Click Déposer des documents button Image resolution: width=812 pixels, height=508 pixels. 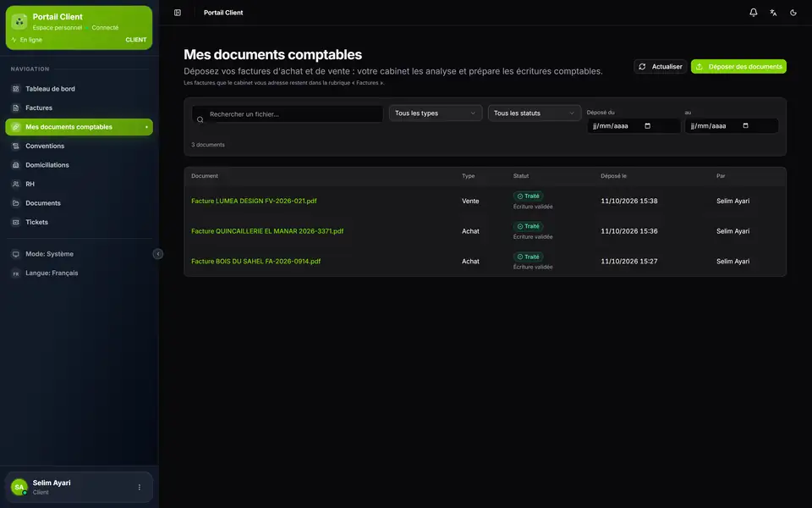click(x=738, y=66)
